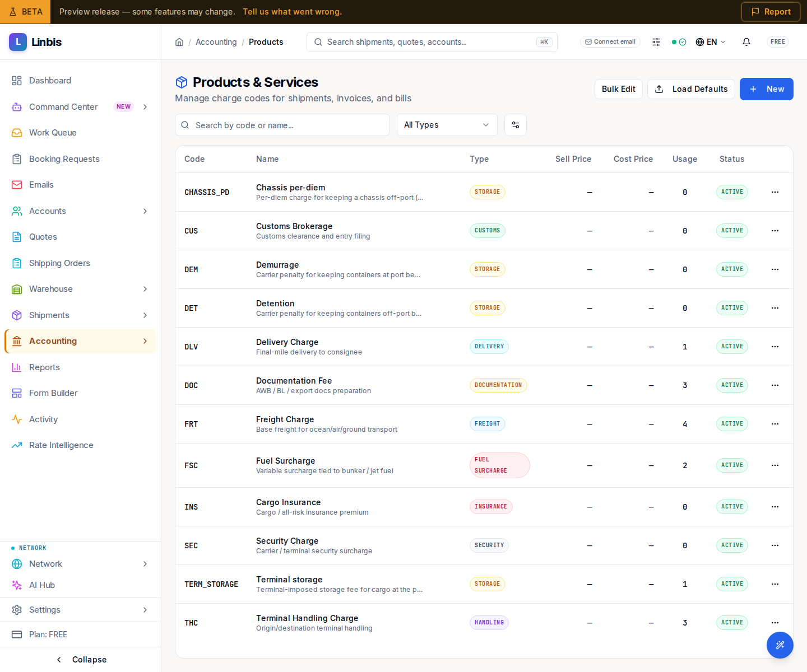This screenshot has height=672, width=807.
Task: Click the Report button in beta banner
Action: 771,12
